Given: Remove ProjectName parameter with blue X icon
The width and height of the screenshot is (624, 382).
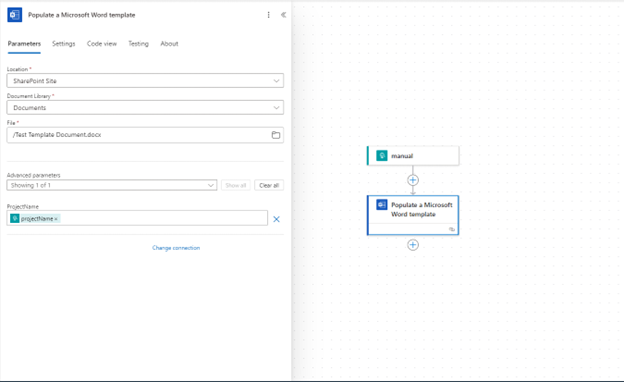Looking at the screenshot, I should (x=276, y=219).
